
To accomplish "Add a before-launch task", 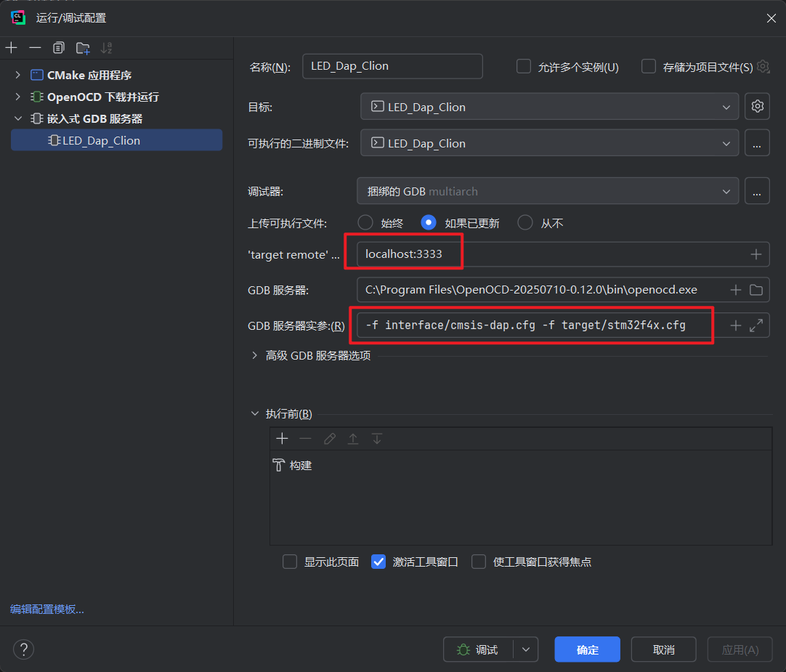I will 282,439.
